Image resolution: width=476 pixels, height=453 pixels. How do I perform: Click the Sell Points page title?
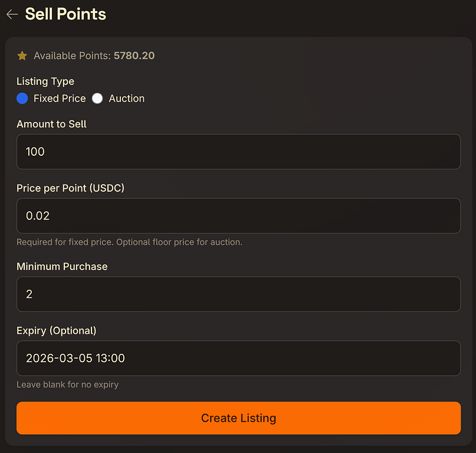(x=65, y=15)
